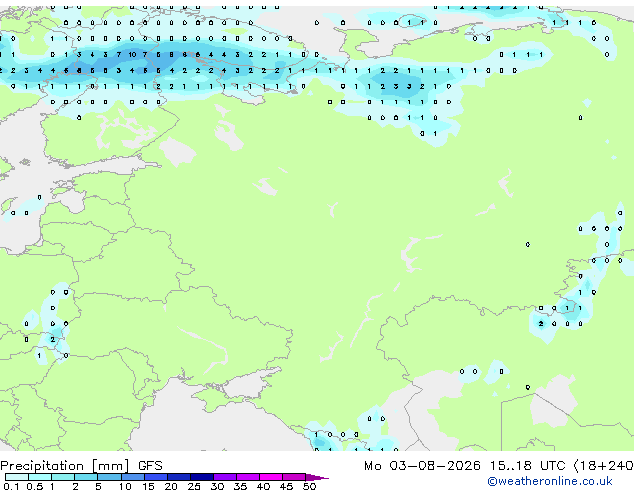Viewport: 634px width, 490px height.
Task: Click the '15' legend scale label
Action: (148, 486)
